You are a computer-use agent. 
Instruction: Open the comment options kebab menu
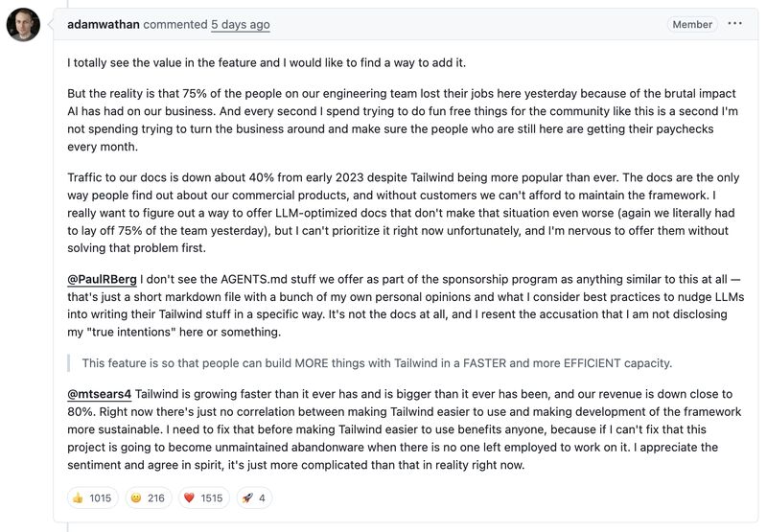coord(734,24)
